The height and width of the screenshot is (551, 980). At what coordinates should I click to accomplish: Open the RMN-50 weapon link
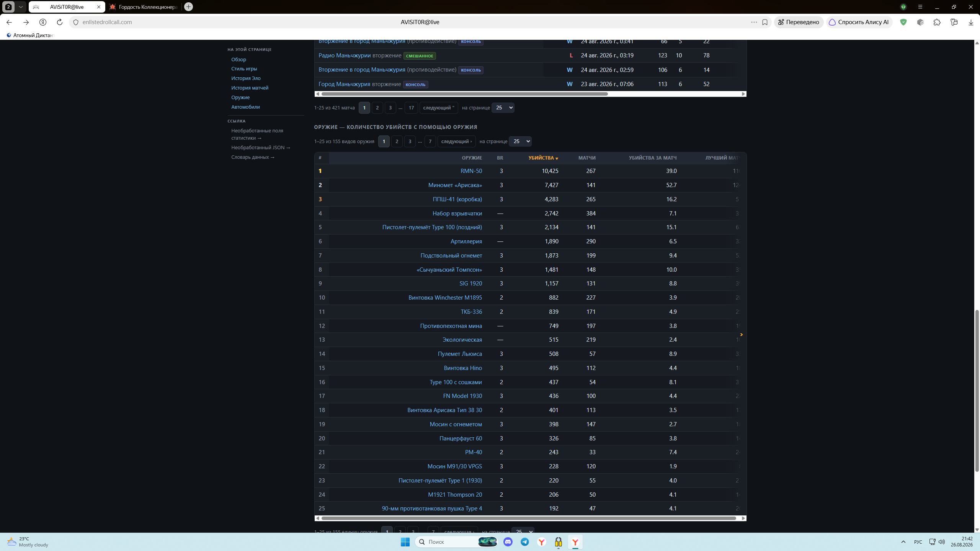pyautogui.click(x=471, y=171)
